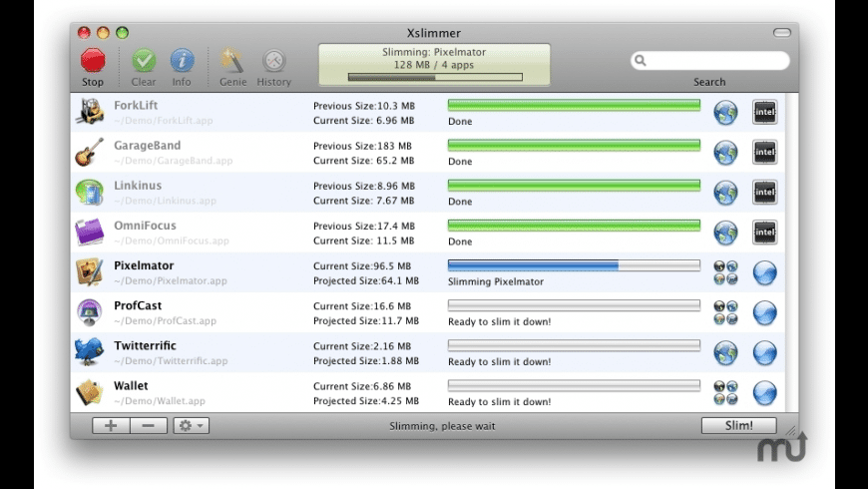Viewport: 868px width, 489px height.
Task: Open the gear action dropdown menu
Action: 191,425
